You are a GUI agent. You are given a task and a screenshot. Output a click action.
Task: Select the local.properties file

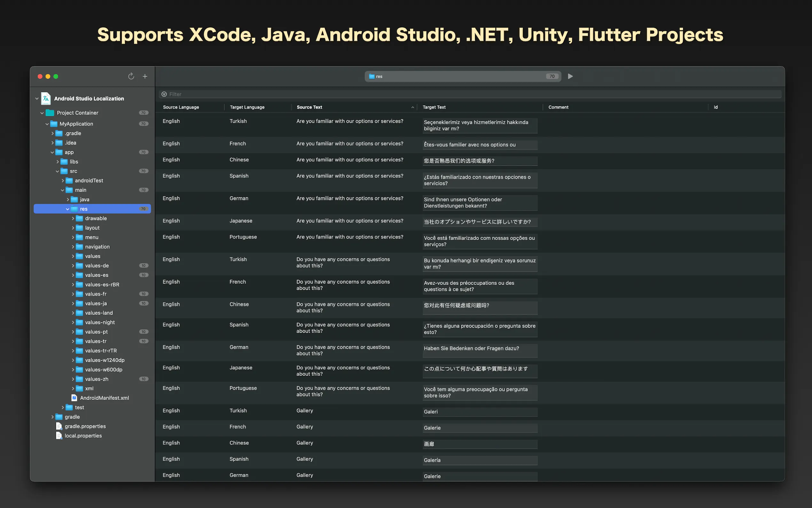pyautogui.click(x=83, y=435)
